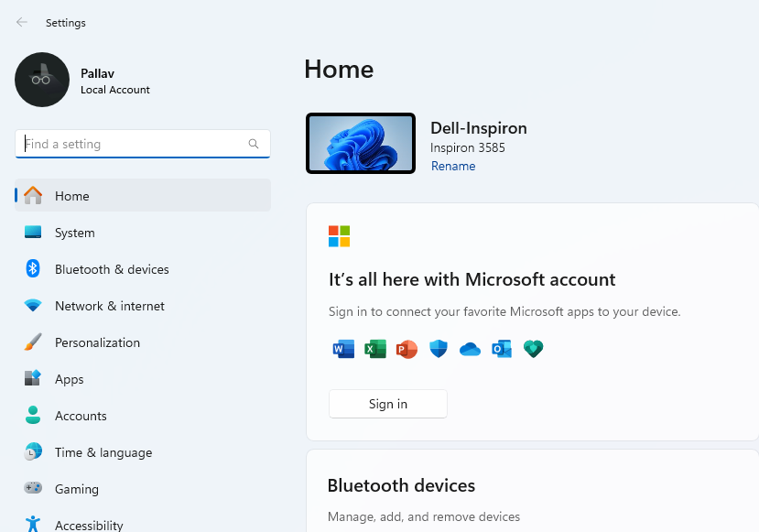Click the Accessibility figure icon

point(33,525)
